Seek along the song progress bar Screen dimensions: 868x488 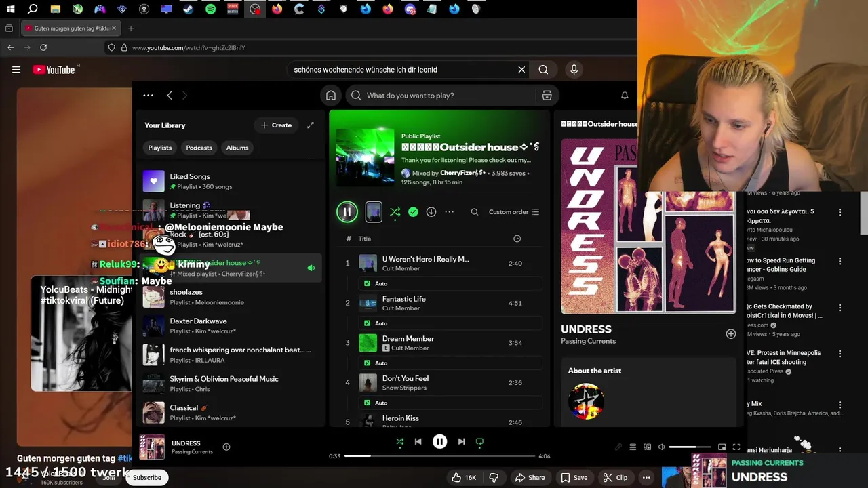pyautogui.click(x=439, y=456)
